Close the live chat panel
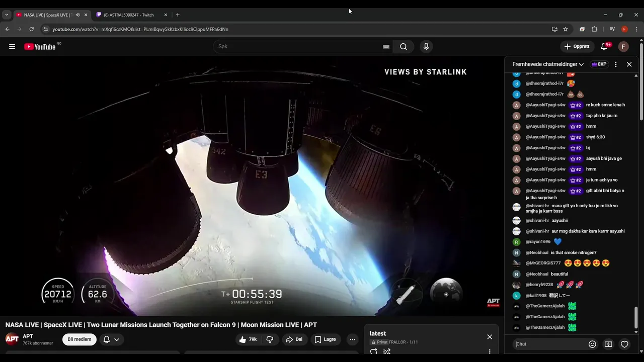Screen dimensions: 644x362 click(x=629, y=64)
